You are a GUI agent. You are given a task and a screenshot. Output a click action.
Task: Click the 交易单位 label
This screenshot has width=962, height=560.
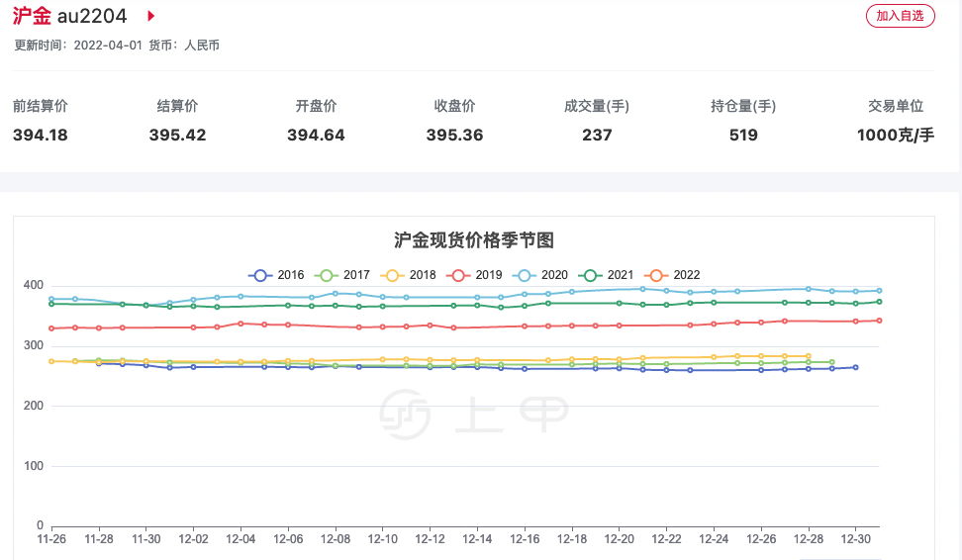pyautogui.click(x=895, y=106)
